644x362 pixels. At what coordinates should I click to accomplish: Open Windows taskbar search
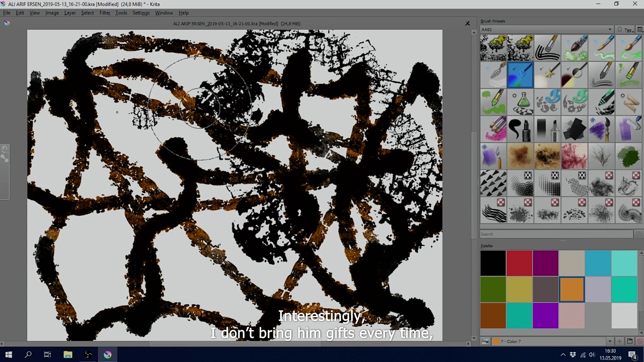pyautogui.click(x=28, y=355)
